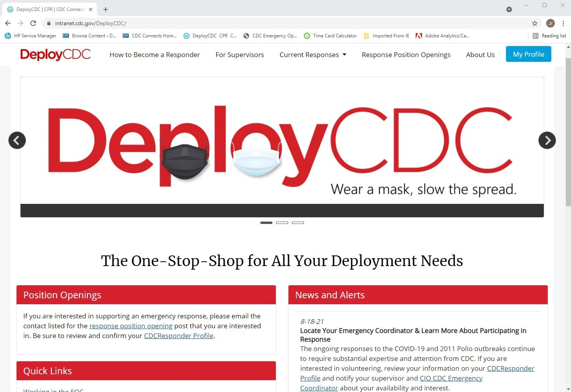The width and height of the screenshot is (571, 392).
Task: Select the first carousel slide indicator
Action: (x=266, y=223)
